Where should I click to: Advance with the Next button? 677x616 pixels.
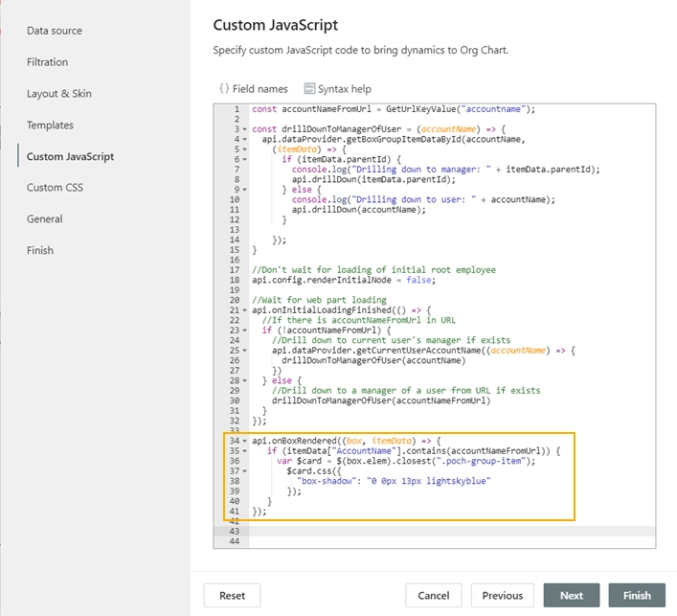click(572, 595)
